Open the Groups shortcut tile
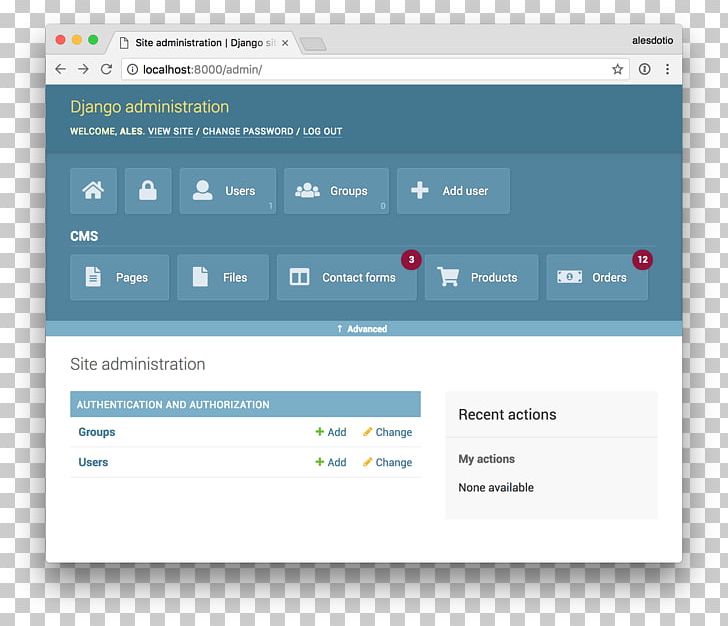728x626 pixels. pyautogui.click(x=336, y=191)
